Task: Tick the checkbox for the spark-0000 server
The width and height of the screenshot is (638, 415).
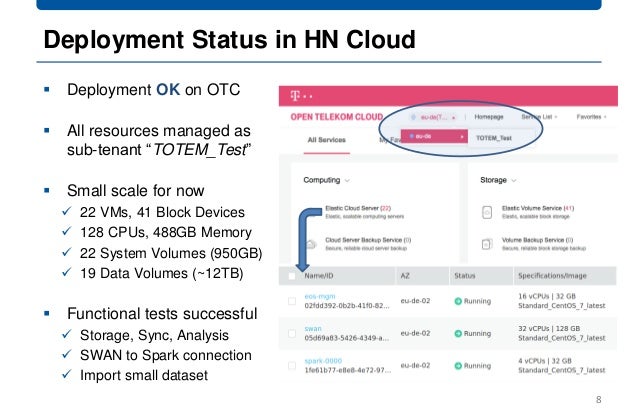Action: (292, 365)
